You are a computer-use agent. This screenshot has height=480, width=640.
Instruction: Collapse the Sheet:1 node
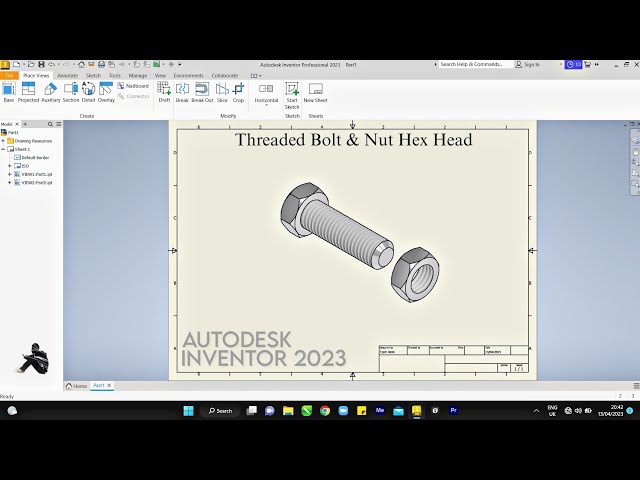(x=3, y=149)
